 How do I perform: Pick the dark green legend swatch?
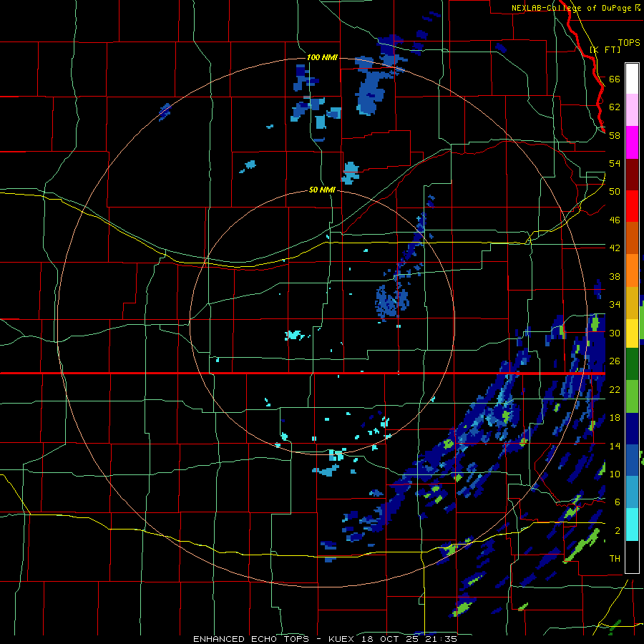632,364
